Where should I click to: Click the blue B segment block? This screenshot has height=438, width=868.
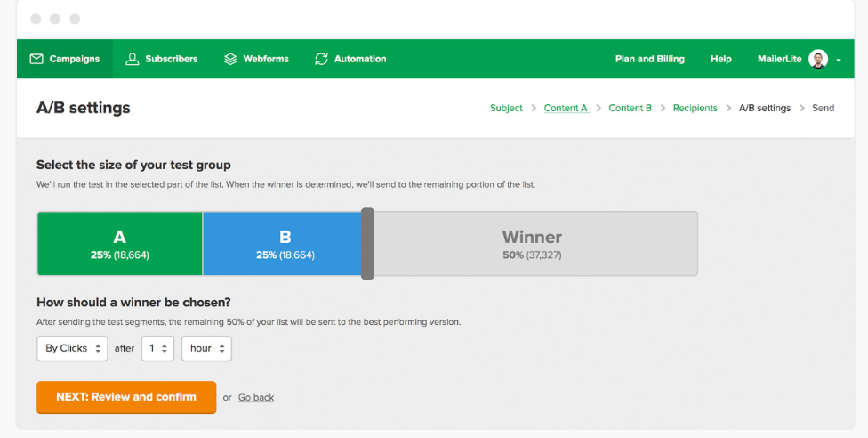coord(283,243)
